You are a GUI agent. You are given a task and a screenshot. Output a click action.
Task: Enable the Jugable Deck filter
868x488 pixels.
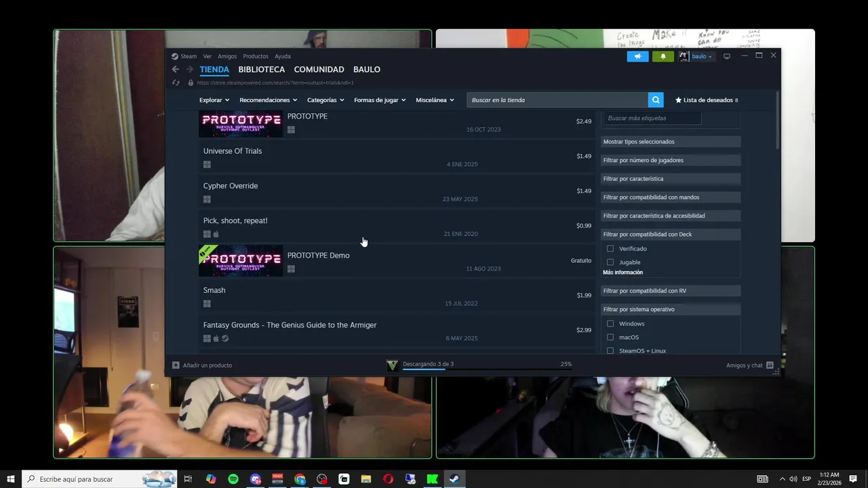click(610, 262)
